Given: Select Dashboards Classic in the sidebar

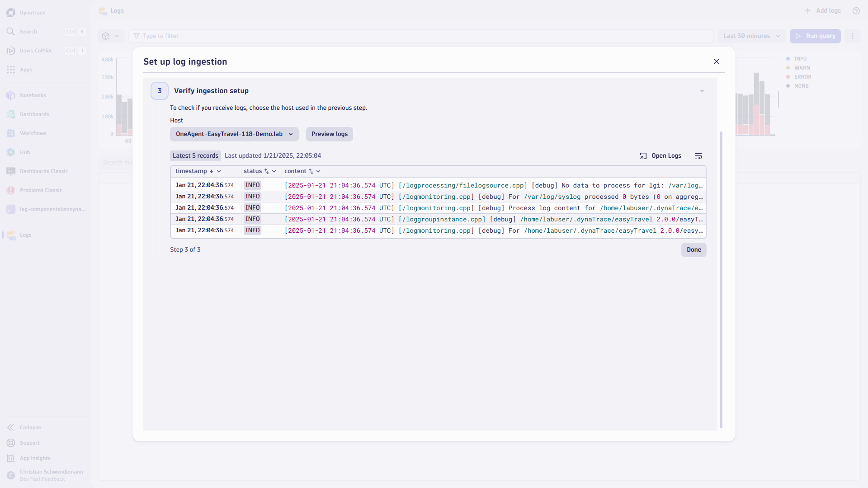Looking at the screenshot, I should tap(11, 171).
